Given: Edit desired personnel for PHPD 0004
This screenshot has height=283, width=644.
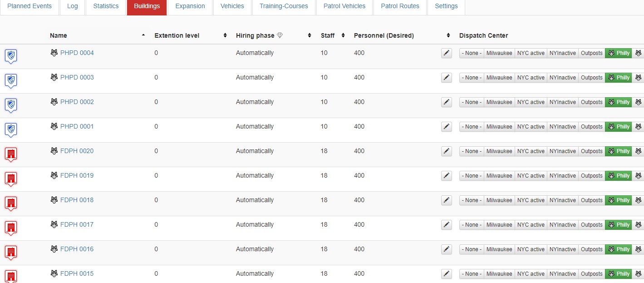Looking at the screenshot, I should [447, 53].
